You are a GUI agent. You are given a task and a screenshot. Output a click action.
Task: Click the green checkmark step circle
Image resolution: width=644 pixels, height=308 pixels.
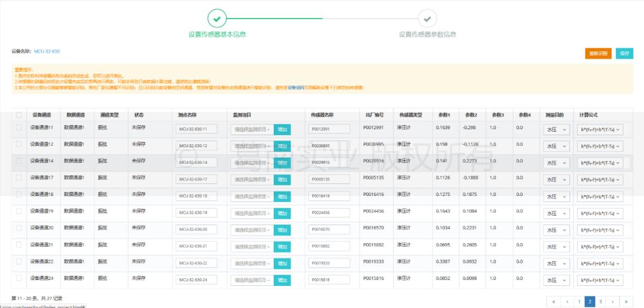tap(217, 18)
